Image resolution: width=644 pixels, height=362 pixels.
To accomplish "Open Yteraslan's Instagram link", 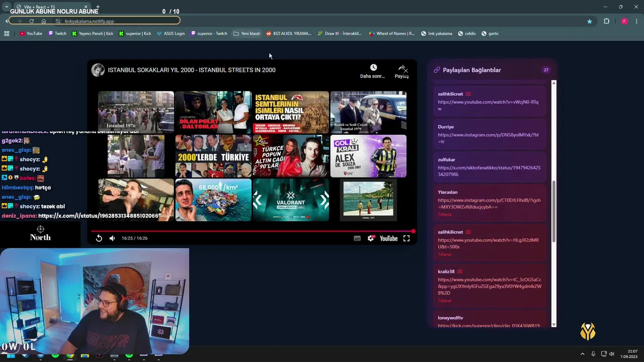I will [x=489, y=204].
